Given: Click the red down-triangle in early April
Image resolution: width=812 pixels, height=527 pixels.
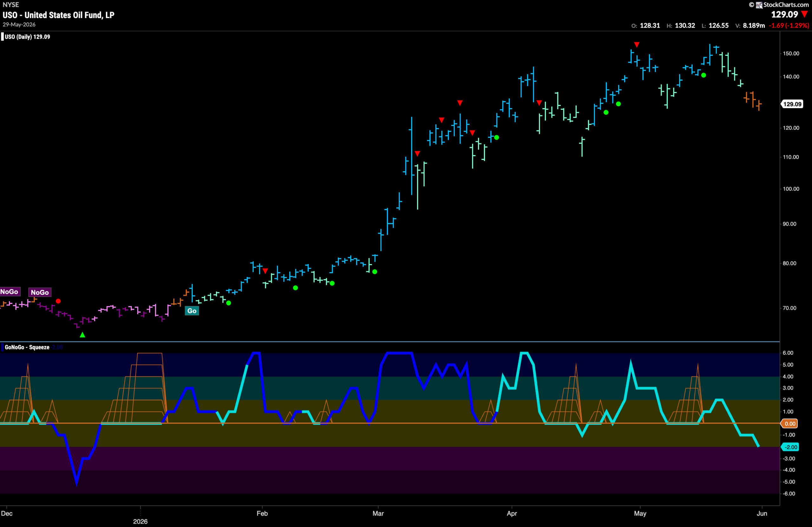Looking at the screenshot, I should tap(539, 103).
